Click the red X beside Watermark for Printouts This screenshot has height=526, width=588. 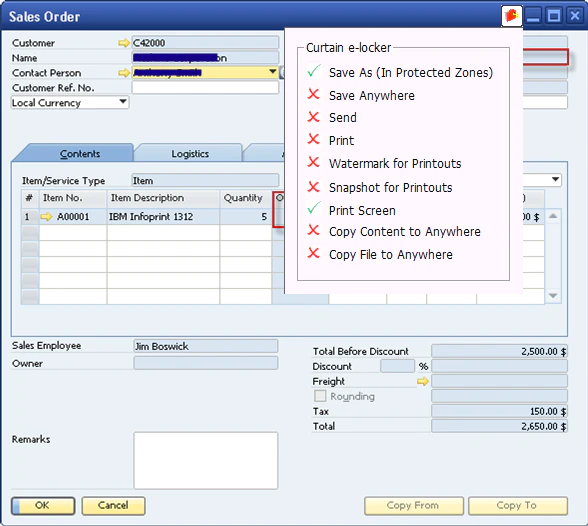pos(314,162)
